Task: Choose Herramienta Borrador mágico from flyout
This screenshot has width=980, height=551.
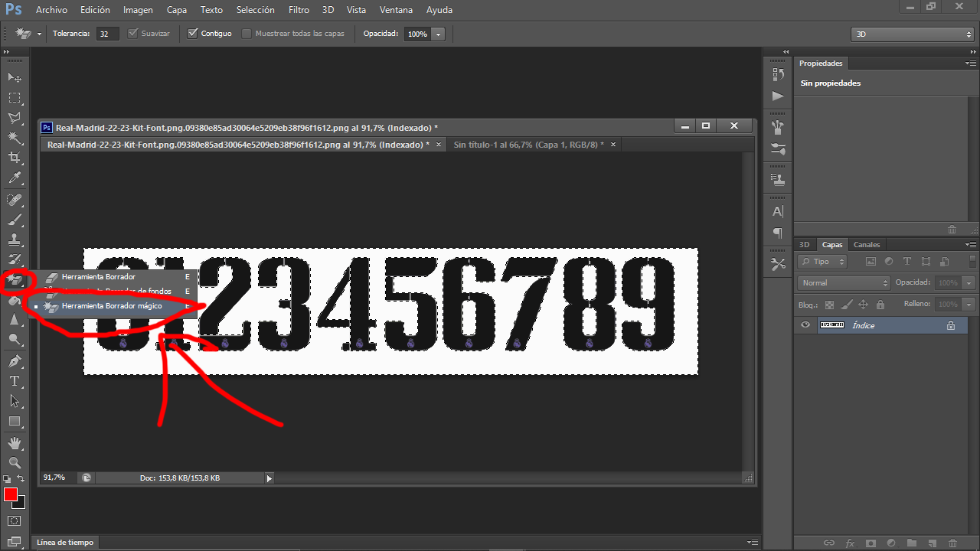Action: click(x=112, y=306)
